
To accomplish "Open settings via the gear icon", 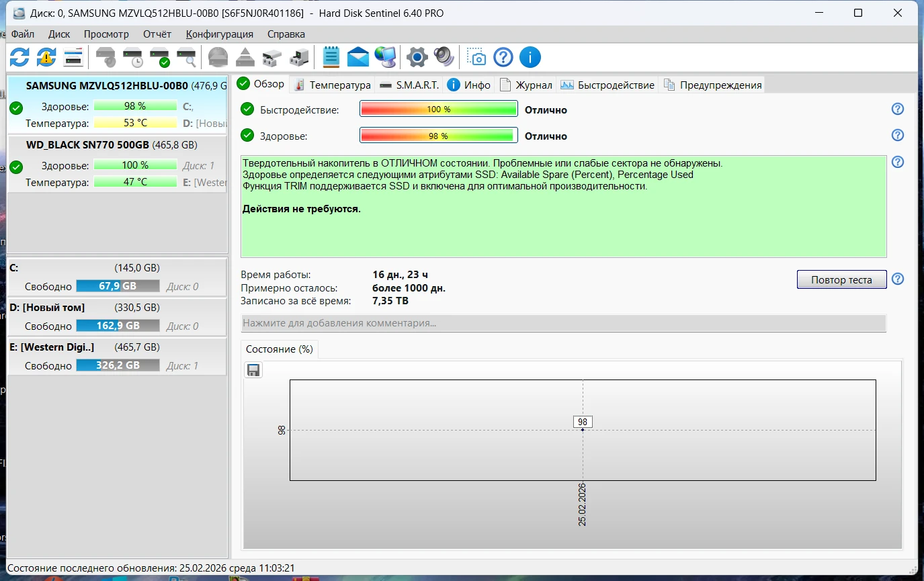I will (x=417, y=57).
